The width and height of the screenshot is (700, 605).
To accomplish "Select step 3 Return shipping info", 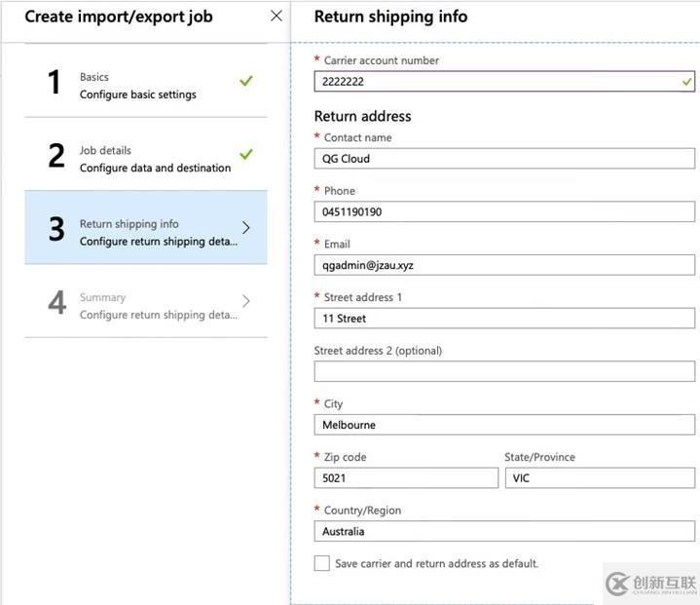I will [145, 227].
